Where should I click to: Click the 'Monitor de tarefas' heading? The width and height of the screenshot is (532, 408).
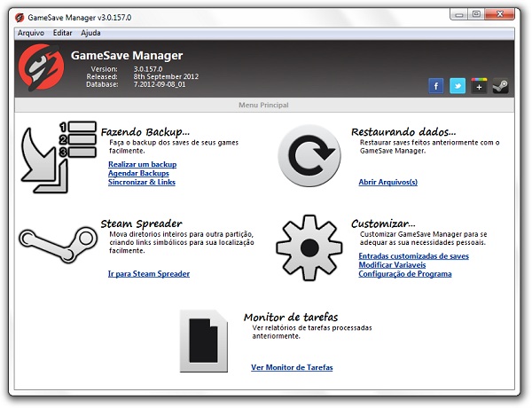click(x=291, y=317)
